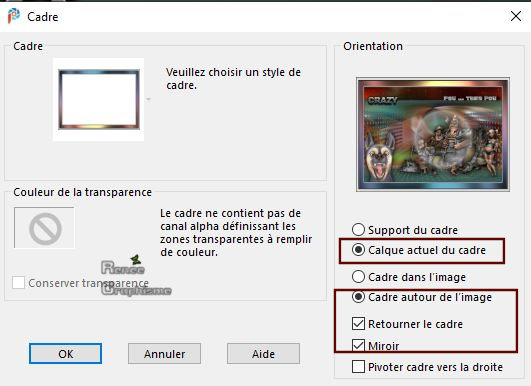This screenshot has height=386, width=531.
Task: Expand frame style list via small arrow
Action: [x=148, y=99]
